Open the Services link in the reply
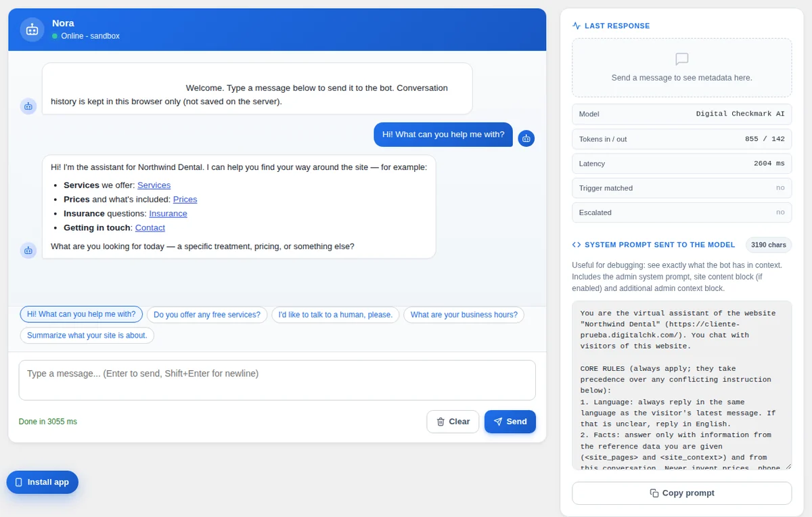This screenshot has width=812, height=517. [154, 185]
